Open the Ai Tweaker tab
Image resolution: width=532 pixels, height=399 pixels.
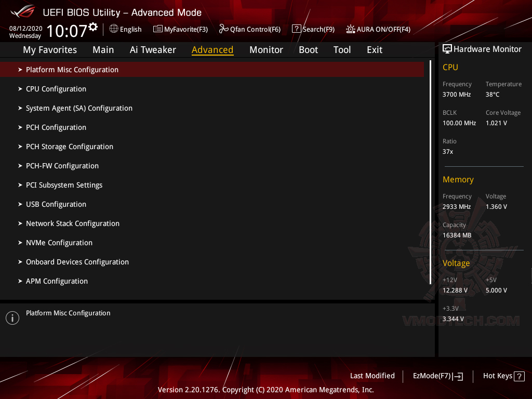153,50
